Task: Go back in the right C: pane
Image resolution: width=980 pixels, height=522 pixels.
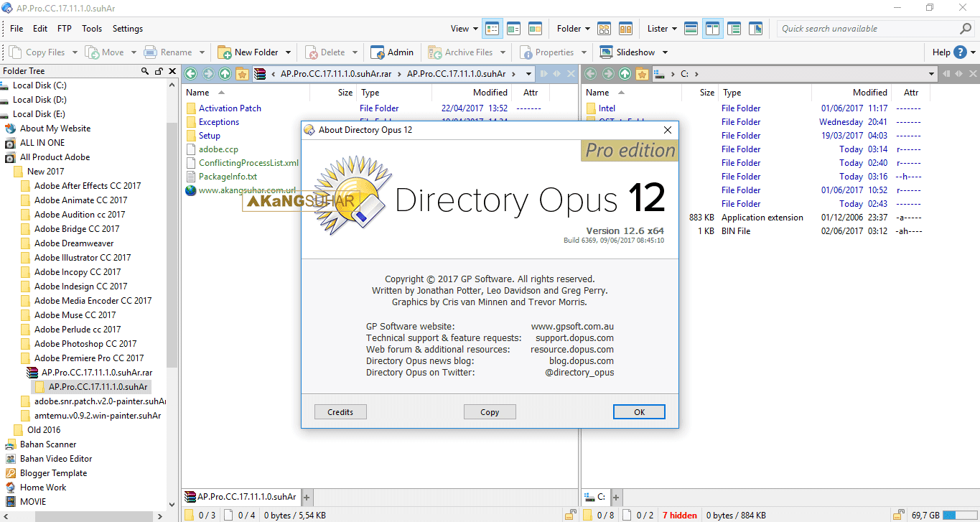Action: coord(591,73)
